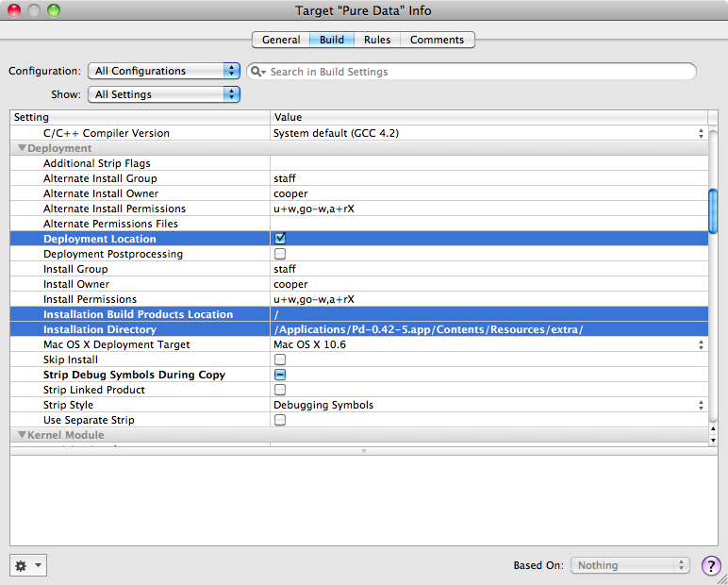This screenshot has height=585, width=728.
Task: Open the Based On dropdown
Action: coord(630,565)
